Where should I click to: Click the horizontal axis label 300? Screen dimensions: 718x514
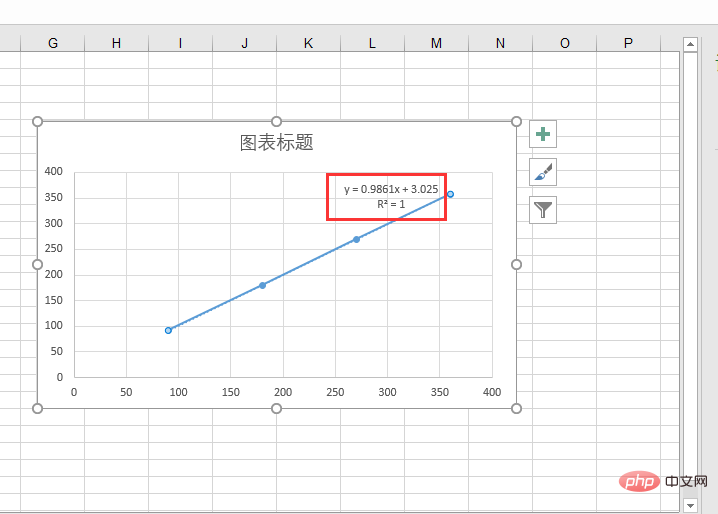(387, 392)
